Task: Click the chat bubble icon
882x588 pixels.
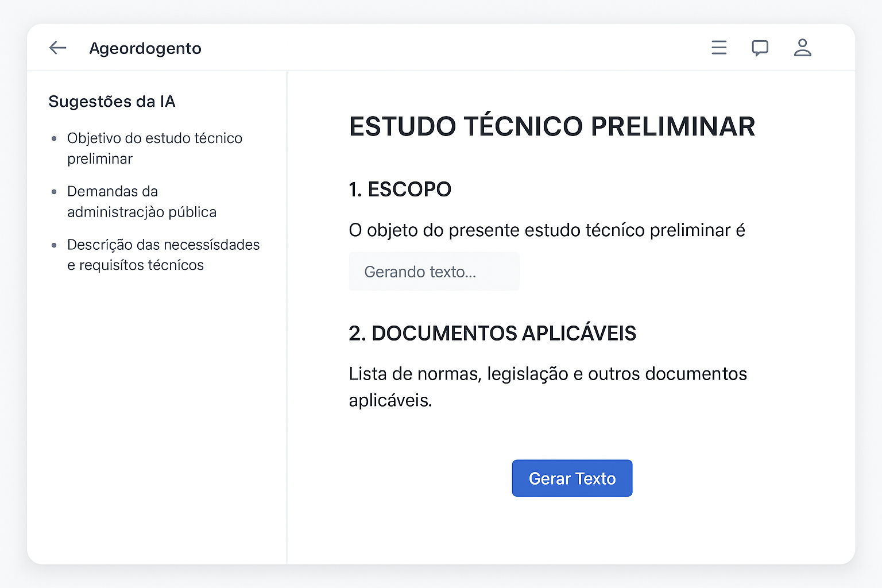Action: pyautogui.click(x=760, y=48)
